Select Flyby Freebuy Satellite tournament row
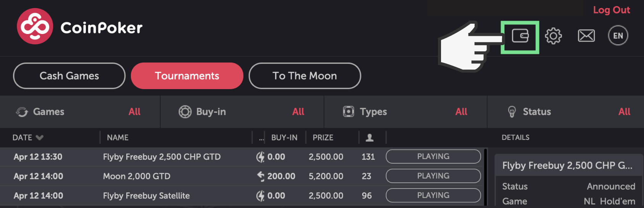The image size is (644, 208). click(146, 196)
